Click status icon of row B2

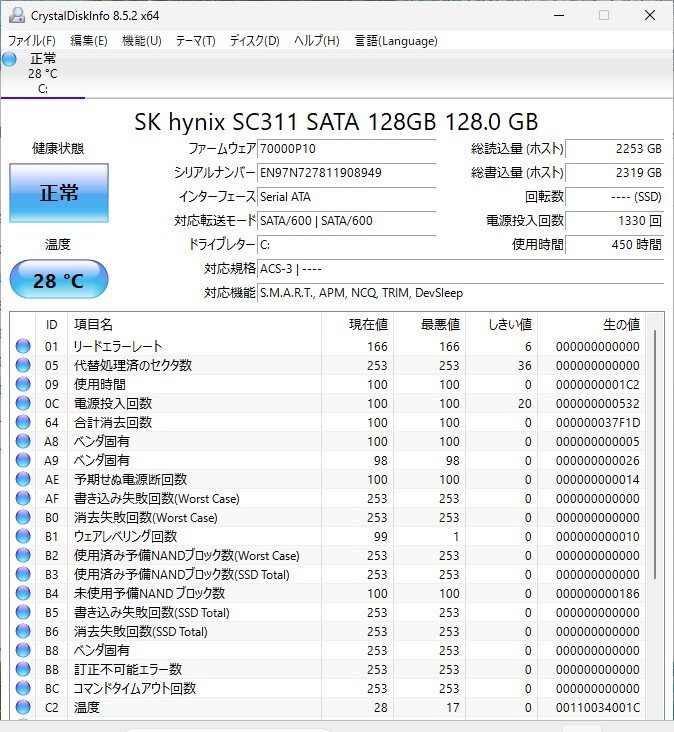coord(23,555)
